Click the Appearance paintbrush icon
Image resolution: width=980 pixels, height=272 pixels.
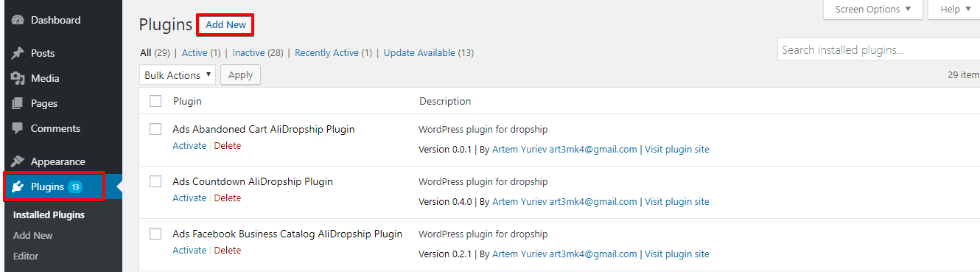(x=18, y=161)
